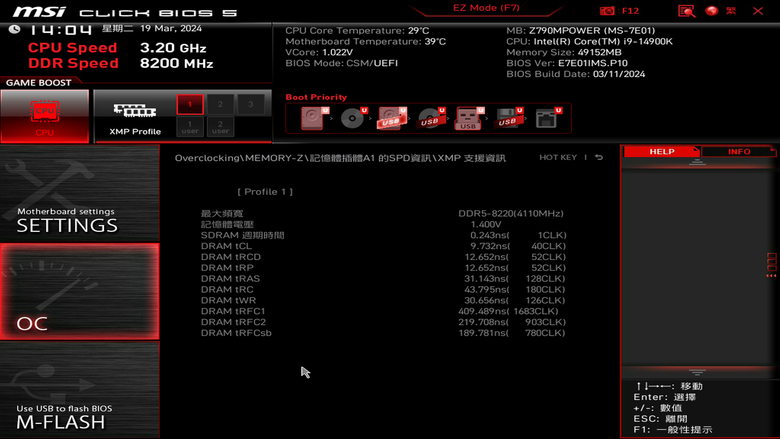The image size is (780, 439).
Task: Click the VCore 1.022V reading
Action: [x=319, y=52]
